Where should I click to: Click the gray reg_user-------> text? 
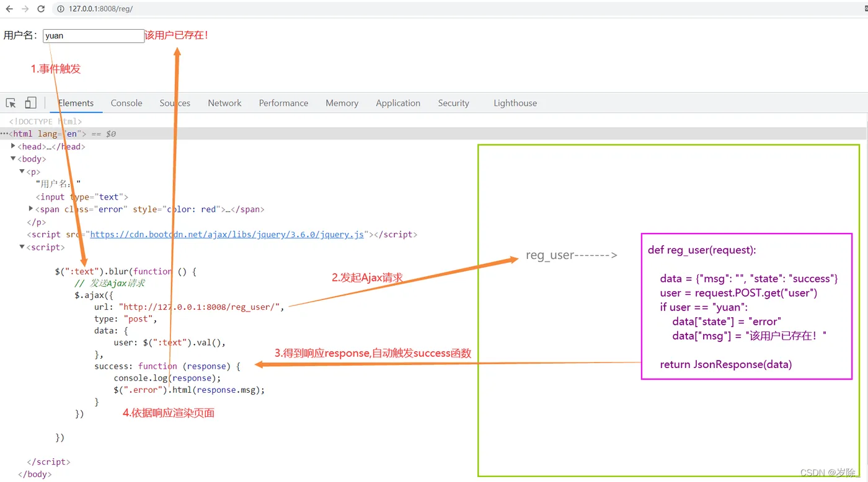[572, 255]
